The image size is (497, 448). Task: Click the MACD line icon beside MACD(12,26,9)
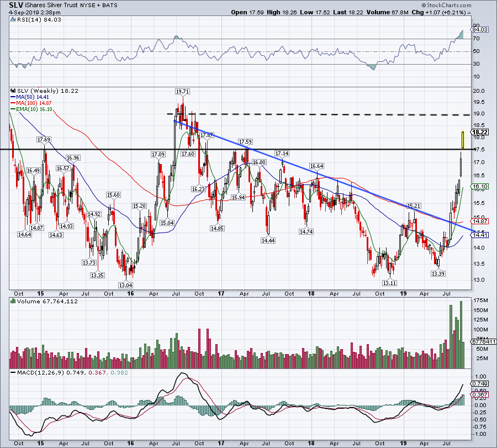(x=13, y=372)
